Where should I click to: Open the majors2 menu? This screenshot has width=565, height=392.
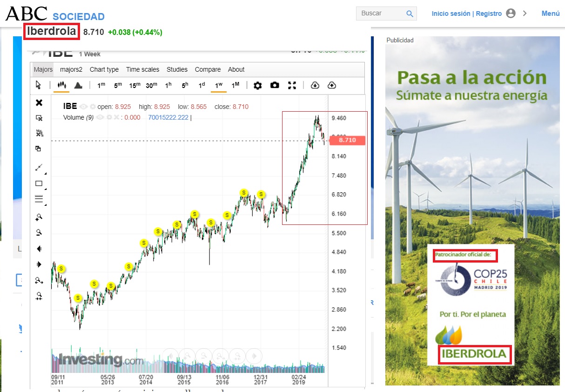tap(71, 69)
